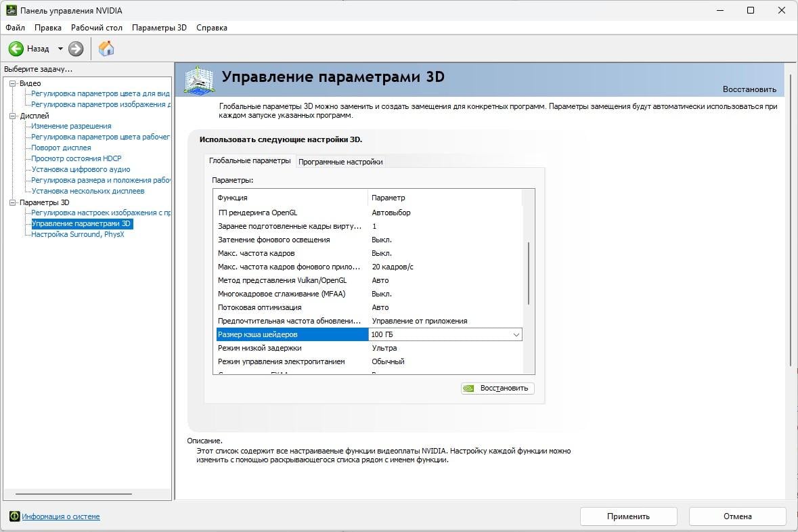Select the Макс. частота кадров row
This screenshot has width=798, height=532.
pos(368,254)
